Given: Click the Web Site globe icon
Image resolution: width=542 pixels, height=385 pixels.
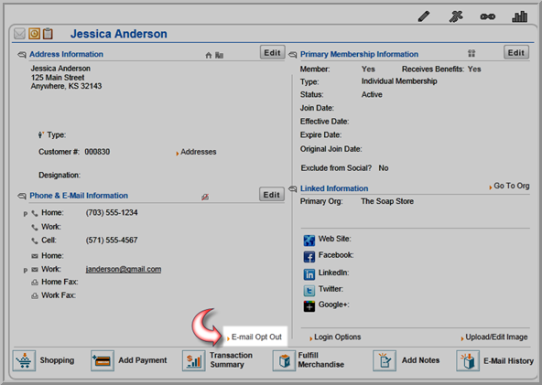Looking at the screenshot, I should 309,240.
